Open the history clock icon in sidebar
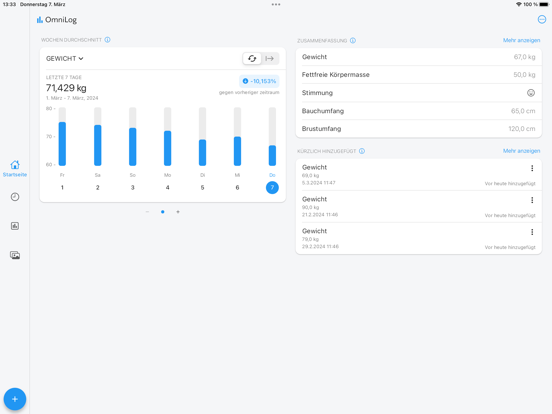 click(15, 197)
